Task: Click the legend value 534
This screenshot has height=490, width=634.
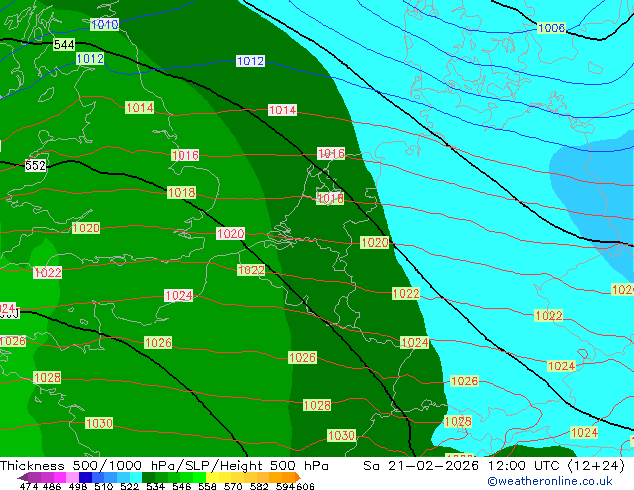Action: tap(155, 486)
